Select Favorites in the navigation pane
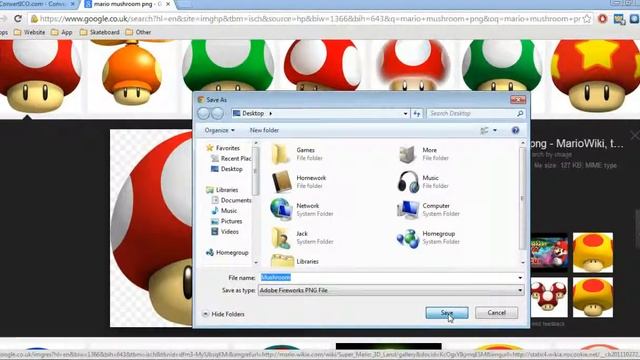Screen dimensions: 640x360 (x=223, y=148)
